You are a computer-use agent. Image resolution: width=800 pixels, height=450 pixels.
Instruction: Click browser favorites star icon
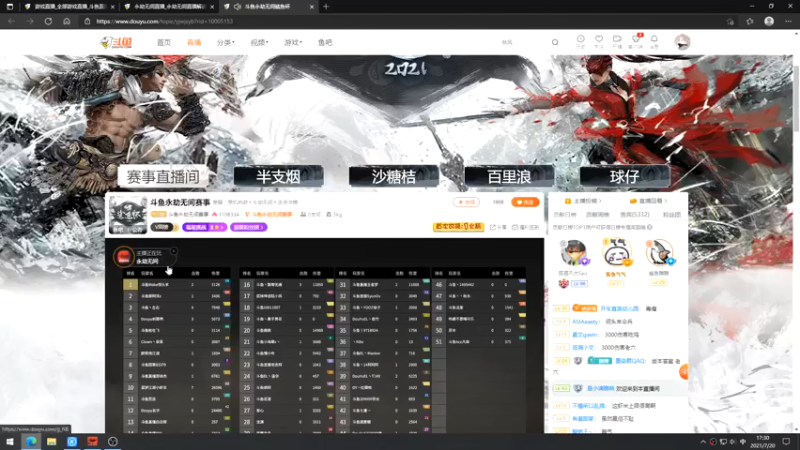749,21
